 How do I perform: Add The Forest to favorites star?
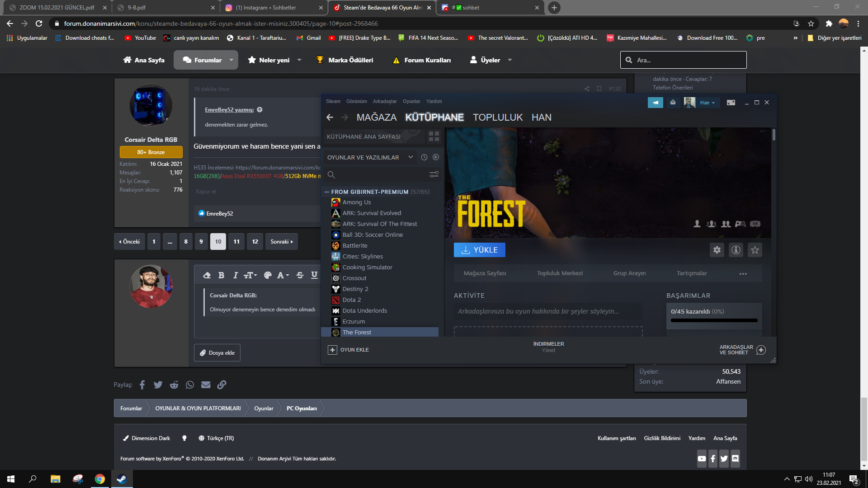point(755,250)
